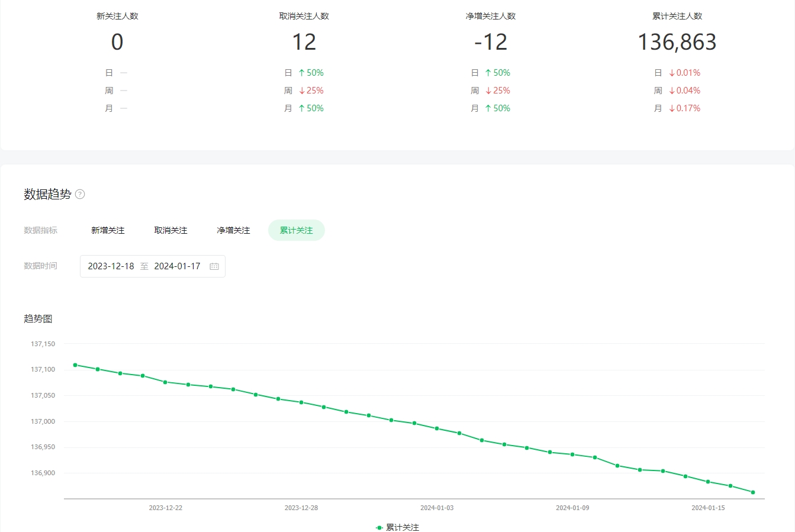Viewport: 795px width, 532px height.
Task: Click the 取消关注人数 heading label
Action: [304, 16]
